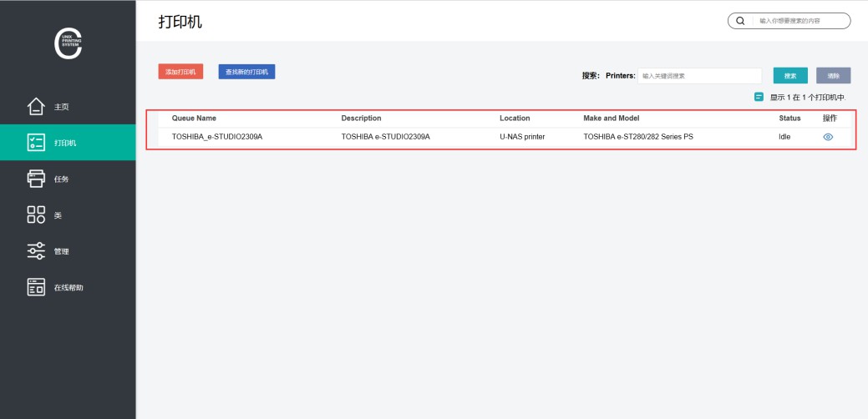The image size is (868, 419).
Task: Sort by Queue Name column header
Action: (194, 119)
